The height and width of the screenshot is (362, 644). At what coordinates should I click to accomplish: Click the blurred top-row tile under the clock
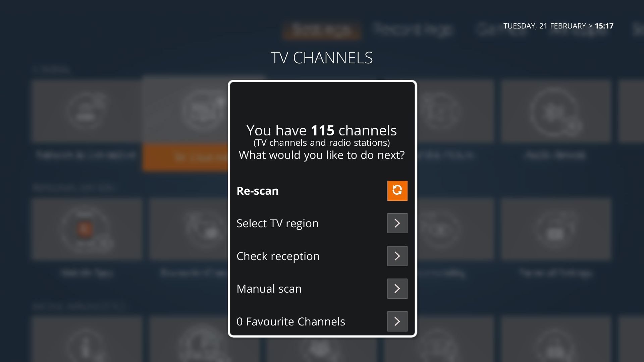click(556, 121)
